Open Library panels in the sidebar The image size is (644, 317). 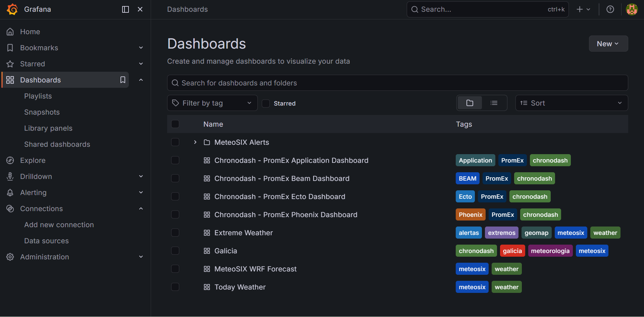click(48, 128)
